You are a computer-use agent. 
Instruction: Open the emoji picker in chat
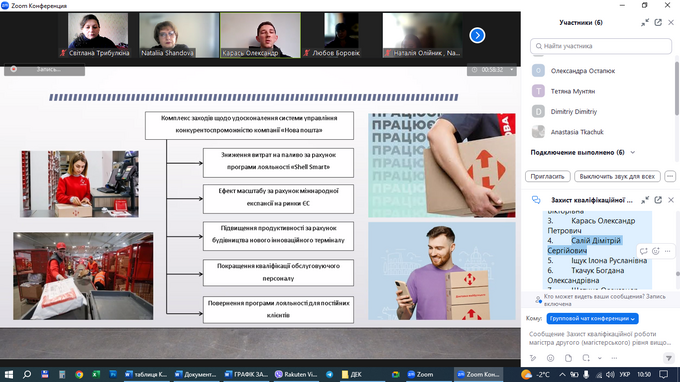click(x=550, y=358)
